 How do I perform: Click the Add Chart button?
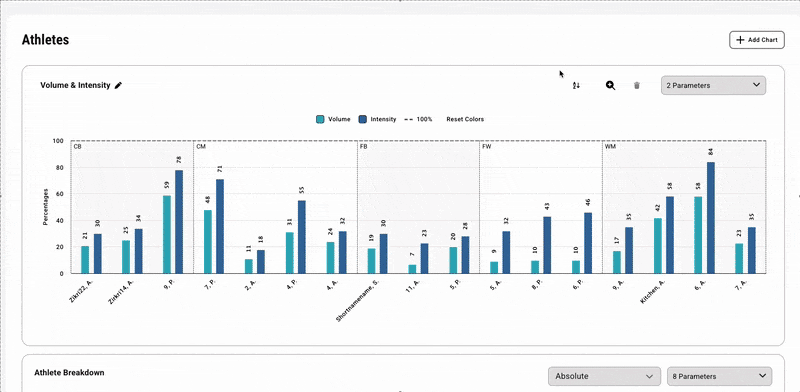pos(757,40)
